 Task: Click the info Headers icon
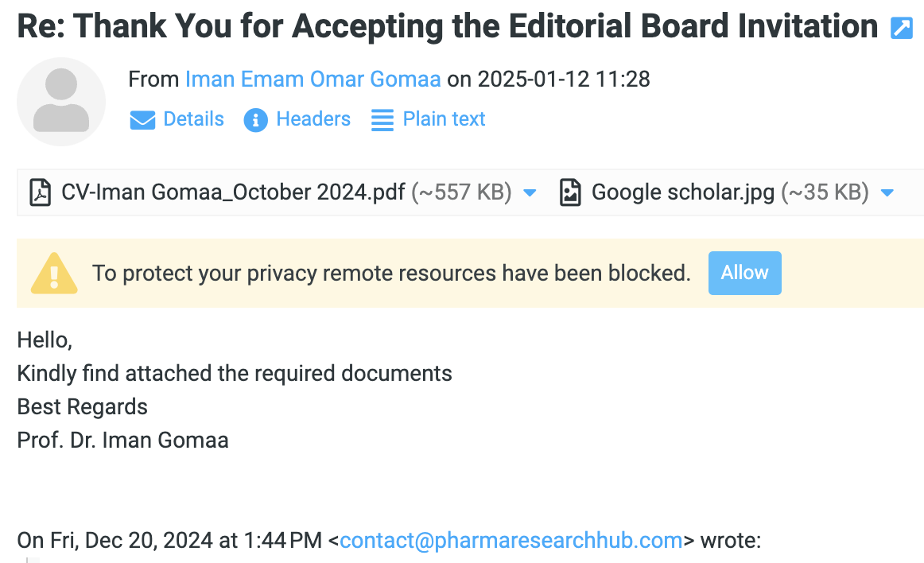click(x=255, y=120)
